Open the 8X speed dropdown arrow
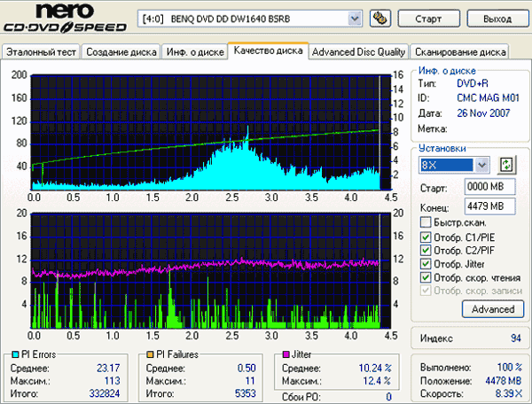This screenshot has height=404, width=532. 482,166
